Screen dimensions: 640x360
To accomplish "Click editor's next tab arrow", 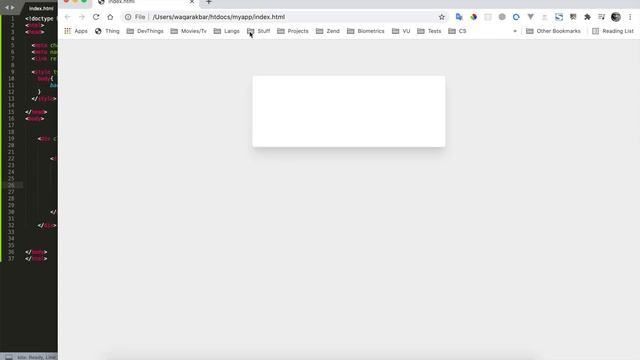I will [12, 7].
